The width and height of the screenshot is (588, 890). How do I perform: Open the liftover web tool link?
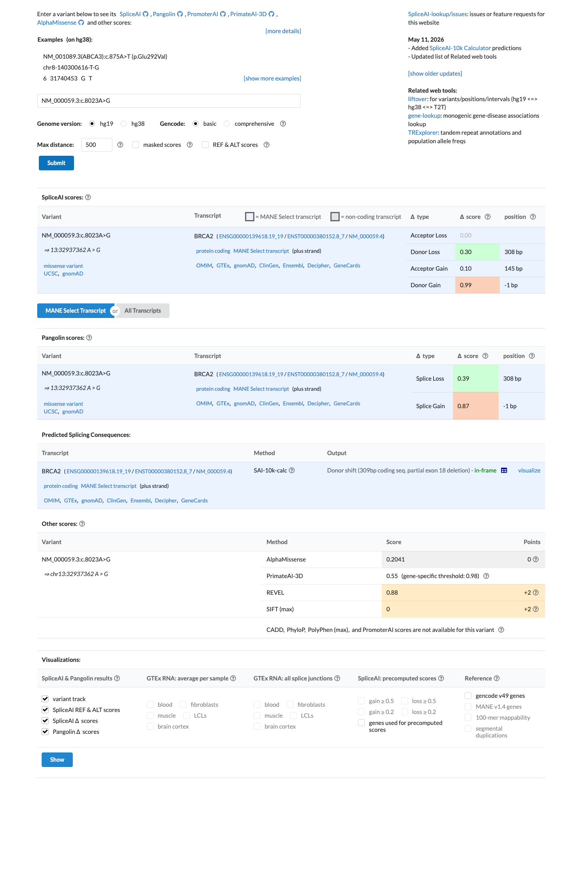[x=417, y=99]
